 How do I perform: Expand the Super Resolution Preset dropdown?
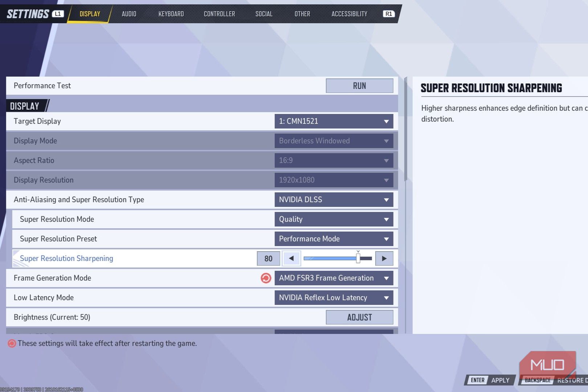tap(334, 239)
